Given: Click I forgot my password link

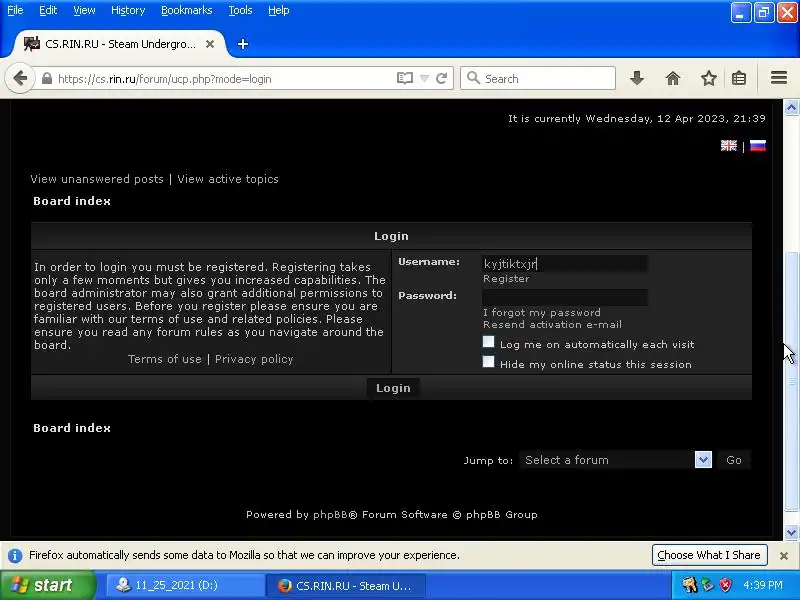Looking at the screenshot, I should pyautogui.click(x=542, y=312).
